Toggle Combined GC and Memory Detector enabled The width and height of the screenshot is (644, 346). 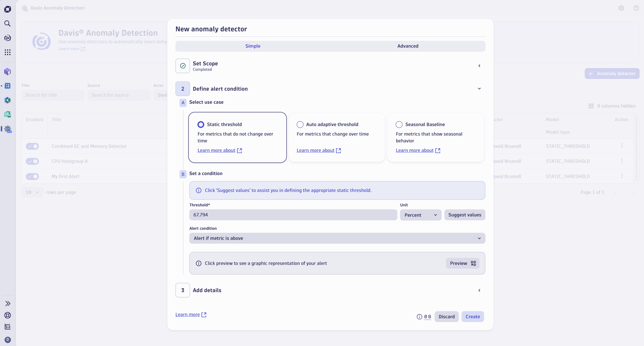32,146
